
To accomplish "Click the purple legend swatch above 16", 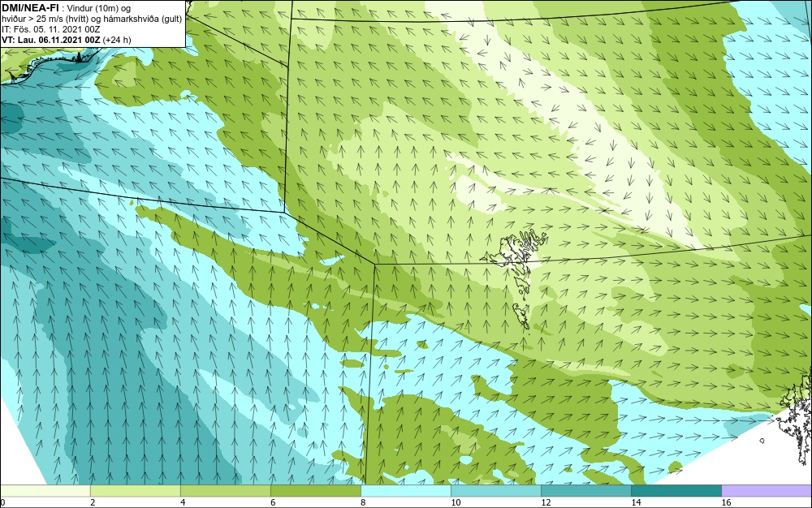I will [767, 491].
